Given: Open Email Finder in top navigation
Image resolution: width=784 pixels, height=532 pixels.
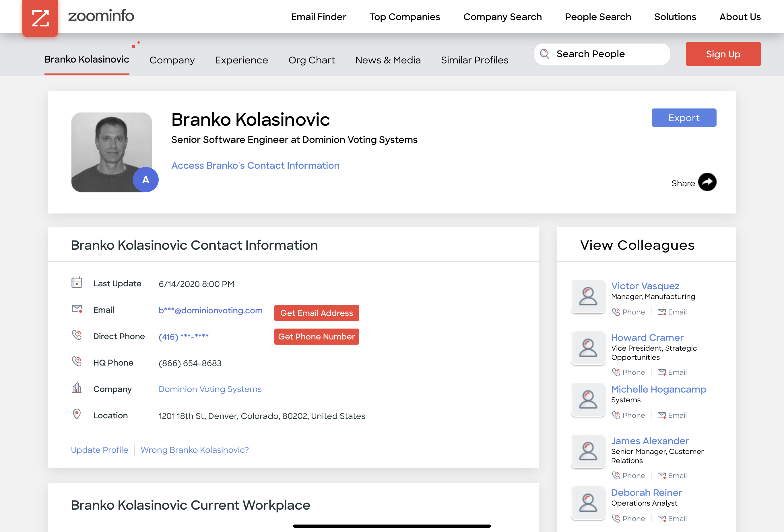Looking at the screenshot, I should (x=319, y=17).
